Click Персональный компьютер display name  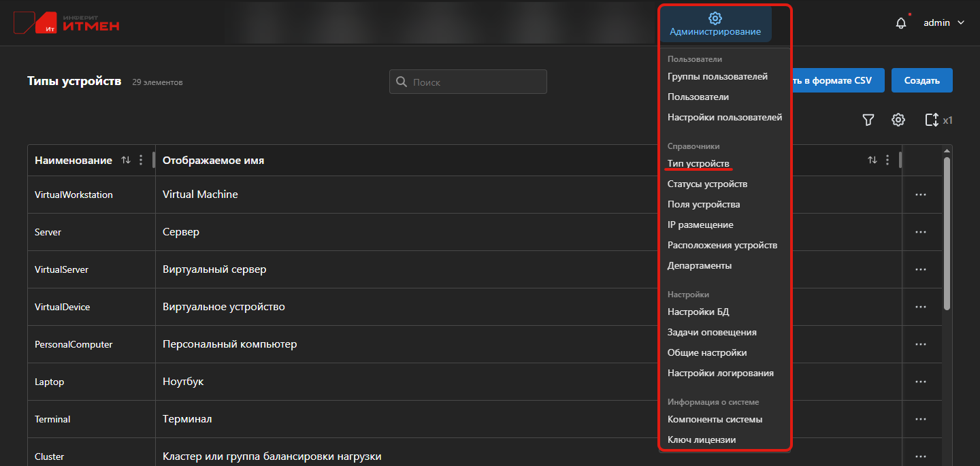click(x=230, y=344)
